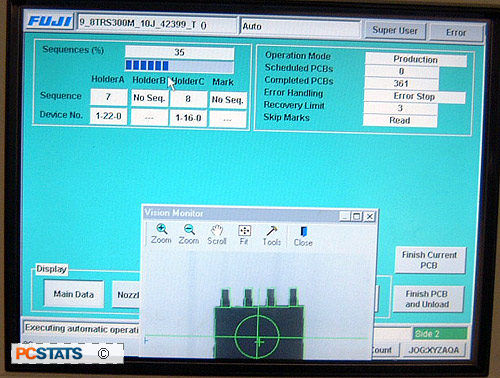
Task: Click the FUJI logo
Action: [x=50, y=22]
